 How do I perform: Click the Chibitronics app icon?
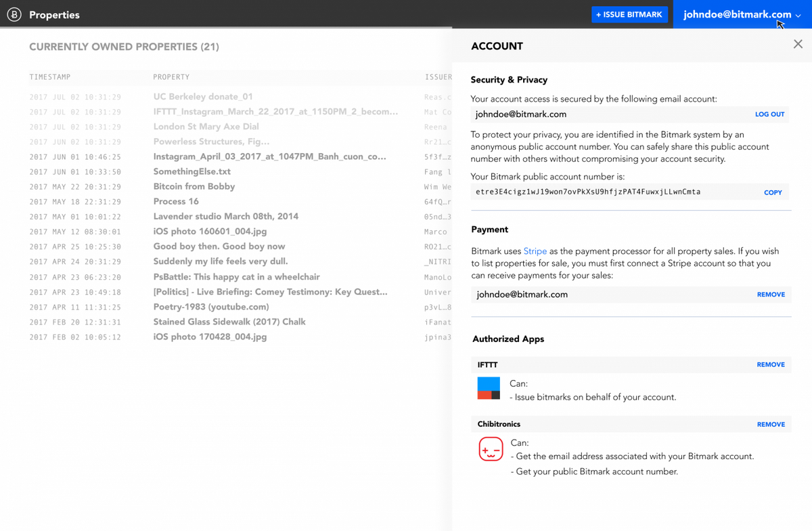pos(491,450)
